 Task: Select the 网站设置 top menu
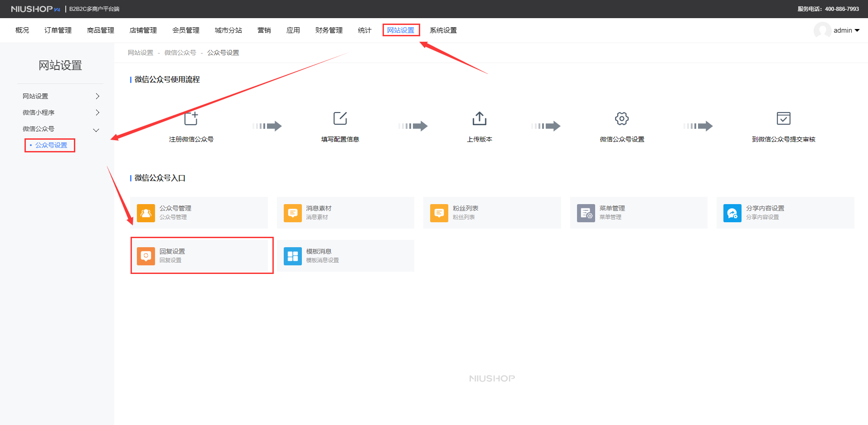pos(401,30)
